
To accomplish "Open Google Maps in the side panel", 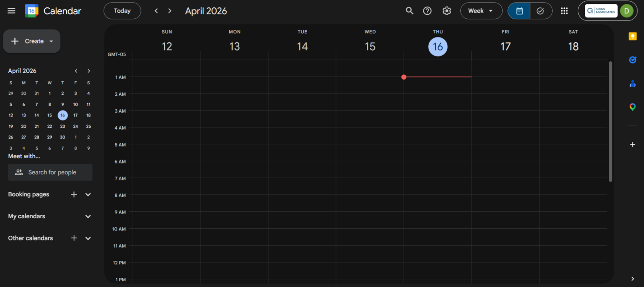I will pos(632,107).
